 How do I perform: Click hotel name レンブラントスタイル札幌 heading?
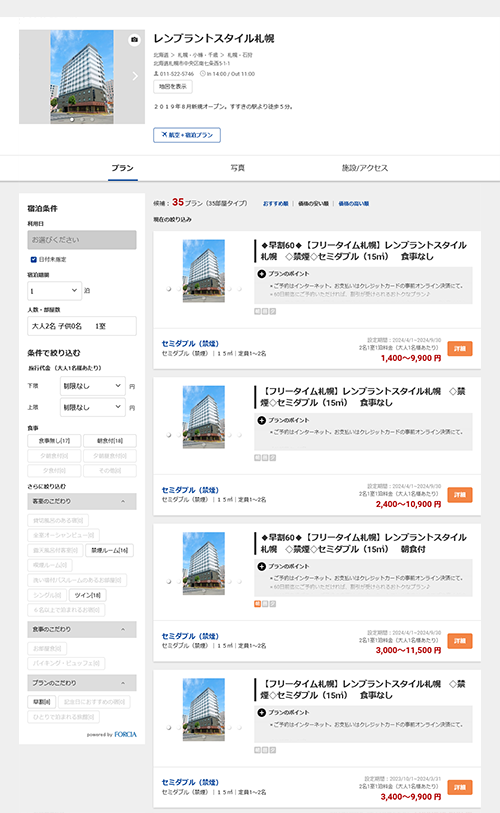pyautogui.click(x=214, y=38)
